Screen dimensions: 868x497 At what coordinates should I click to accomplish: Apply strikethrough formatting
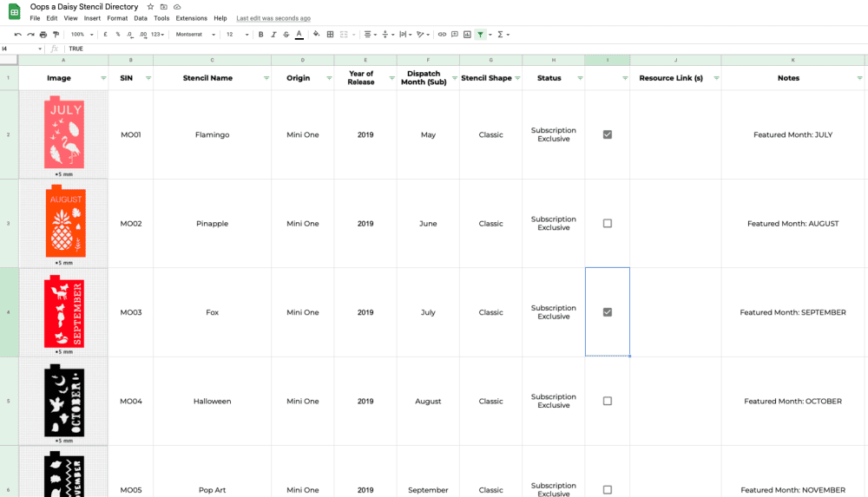tap(286, 35)
